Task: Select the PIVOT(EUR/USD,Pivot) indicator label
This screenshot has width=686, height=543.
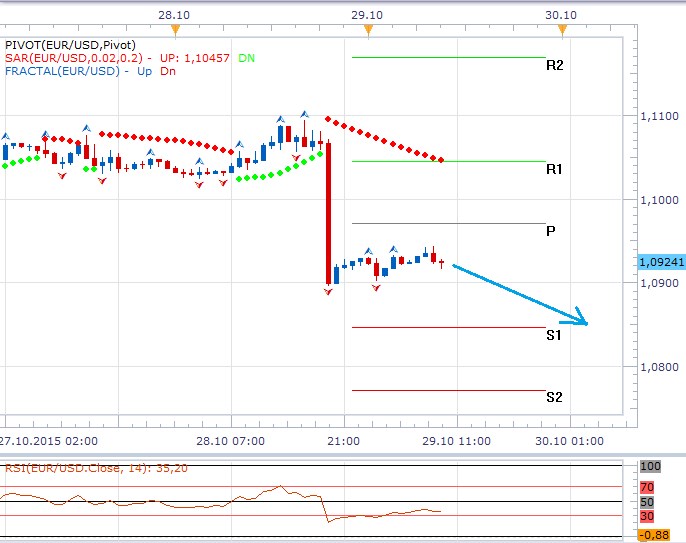Action: pos(64,45)
